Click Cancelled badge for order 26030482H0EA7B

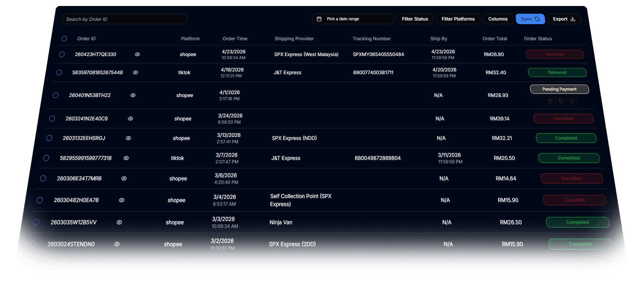pyautogui.click(x=575, y=200)
